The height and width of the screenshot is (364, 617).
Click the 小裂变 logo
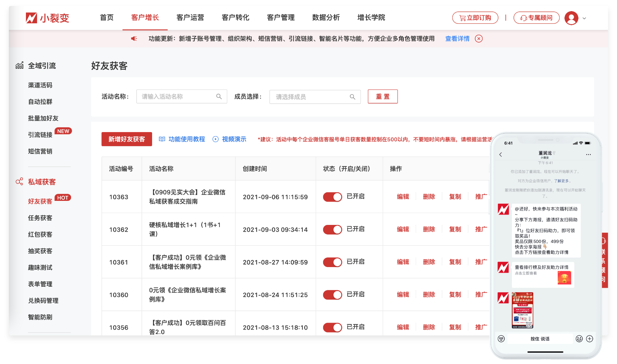pos(47,18)
